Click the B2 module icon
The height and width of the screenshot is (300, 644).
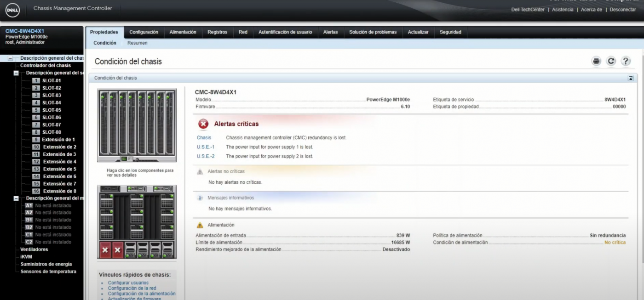(x=29, y=227)
